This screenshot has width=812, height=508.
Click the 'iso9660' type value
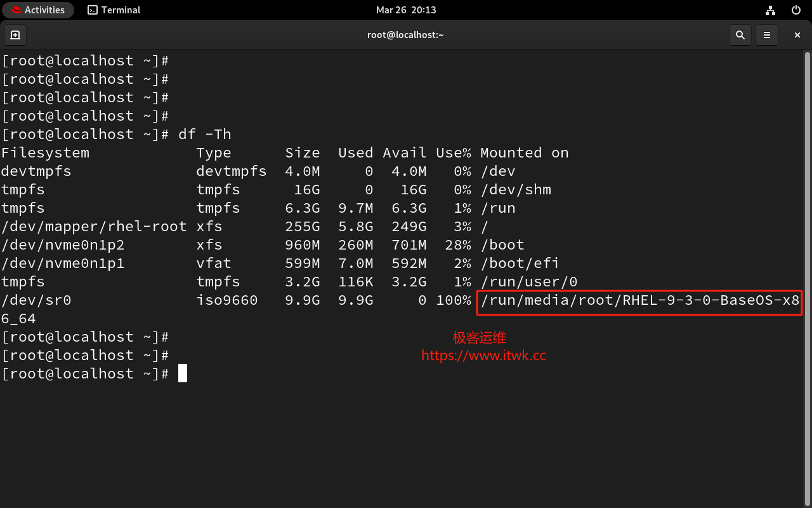227,300
